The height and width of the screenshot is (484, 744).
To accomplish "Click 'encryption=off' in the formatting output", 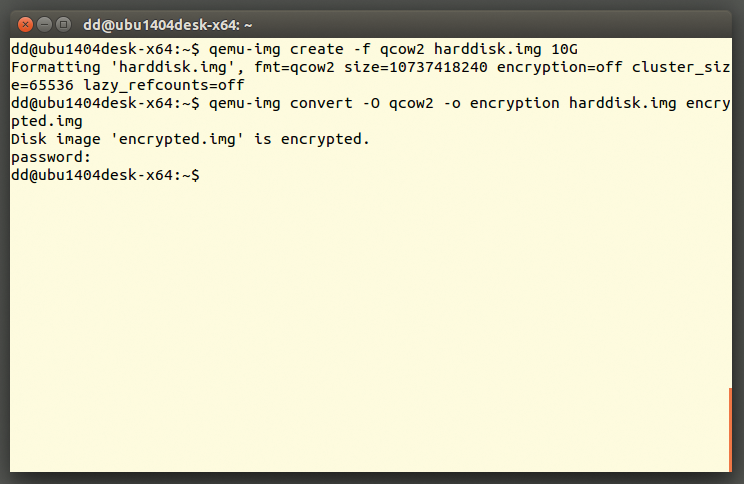I will [559, 67].
